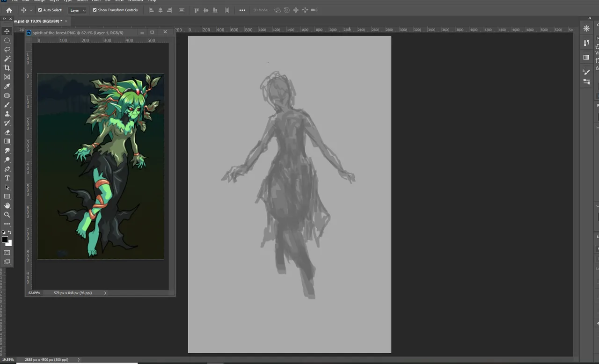599x364 pixels.
Task: Click main document zoom field 19.93%
Action: click(7, 359)
